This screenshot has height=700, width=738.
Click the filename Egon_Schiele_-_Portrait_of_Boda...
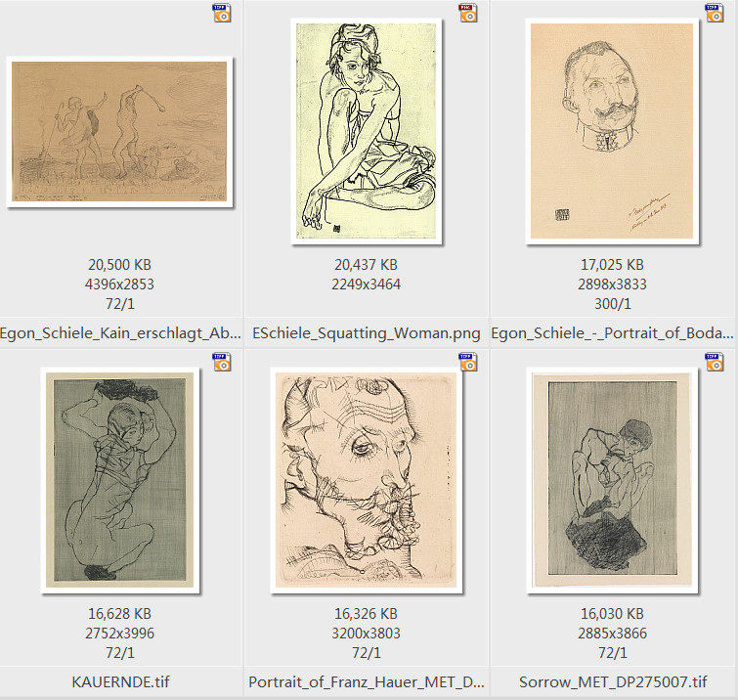612,332
